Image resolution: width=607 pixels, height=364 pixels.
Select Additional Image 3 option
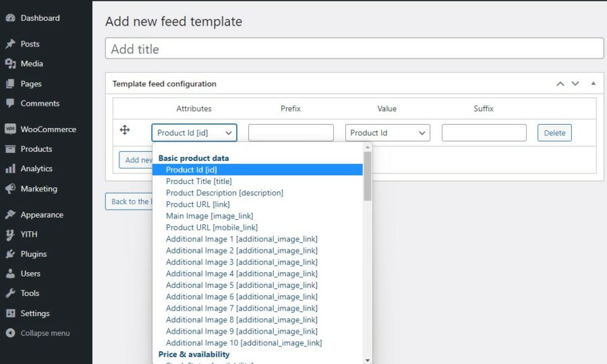[x=258, y=262]
